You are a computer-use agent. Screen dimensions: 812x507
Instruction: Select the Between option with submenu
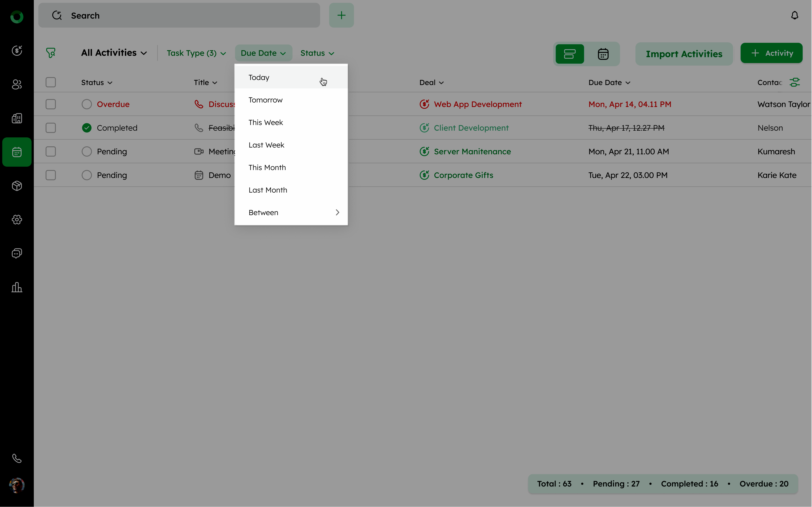[291, 213]
